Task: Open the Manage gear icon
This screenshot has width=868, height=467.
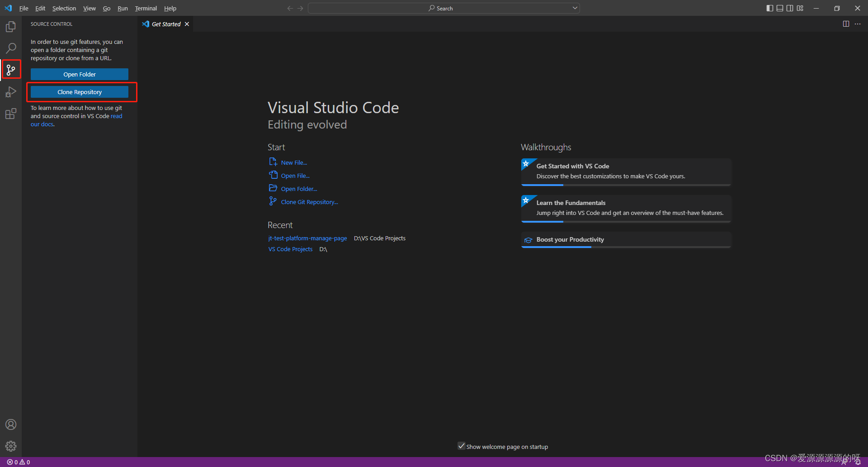Action: point(11,446)
